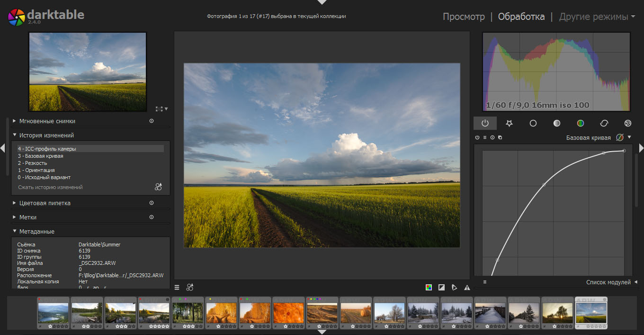
Task: Toggle raw overexposure indication
Action: [x=429, y=287]
